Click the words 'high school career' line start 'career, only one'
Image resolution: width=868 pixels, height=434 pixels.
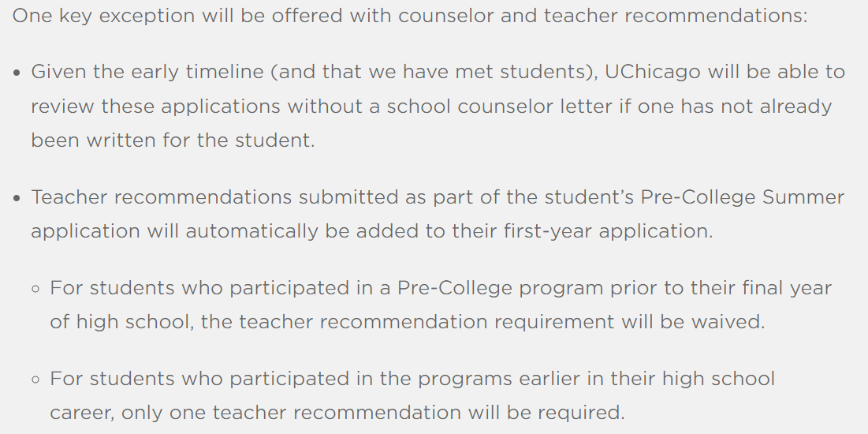coord(83,413)
